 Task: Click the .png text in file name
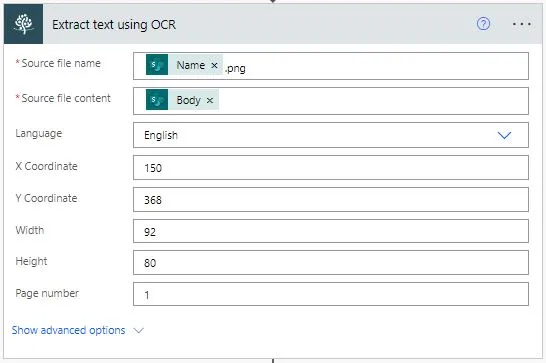[235, 68]
